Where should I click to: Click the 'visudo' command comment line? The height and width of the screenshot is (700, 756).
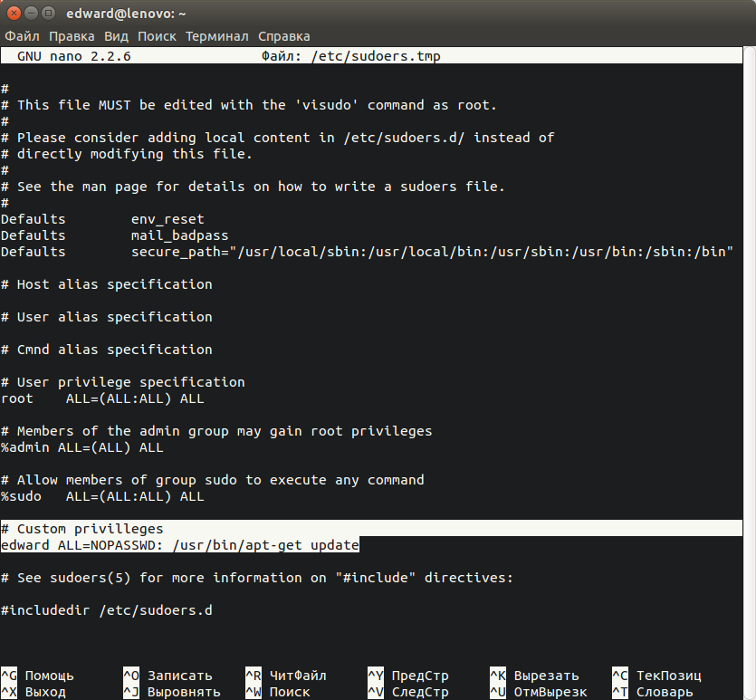pos(249,105)
